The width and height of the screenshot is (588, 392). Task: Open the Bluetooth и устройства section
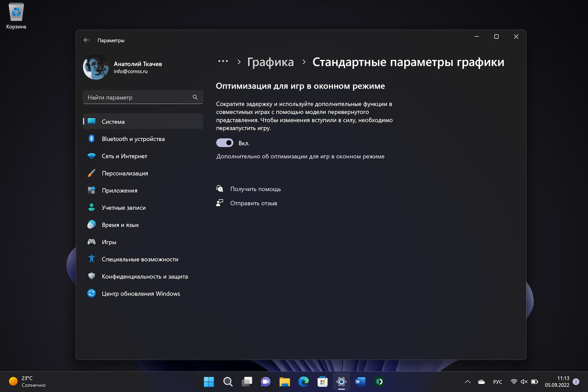coord(133,139)
